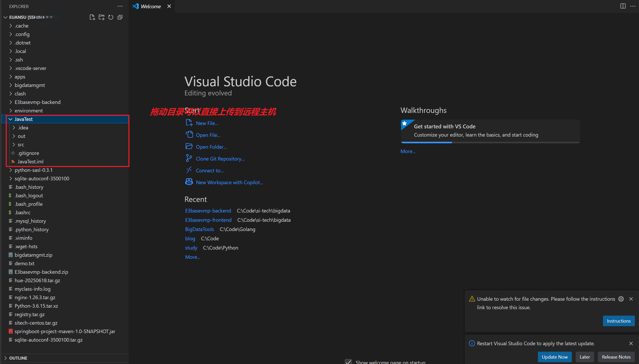This screenshot has height=364, width=639.
Task: Expand the src folder under JavaTest
Action: click(21, 145)
